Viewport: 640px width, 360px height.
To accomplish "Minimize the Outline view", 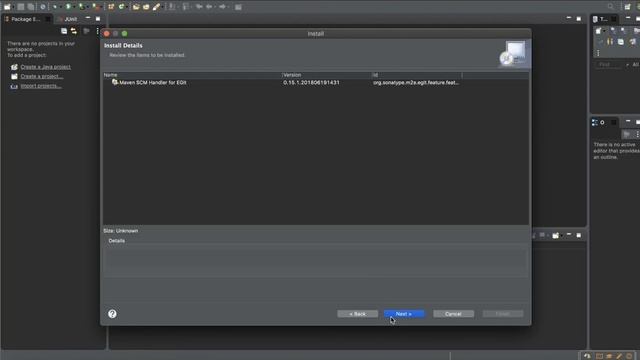I will click(x=628, y=121).
